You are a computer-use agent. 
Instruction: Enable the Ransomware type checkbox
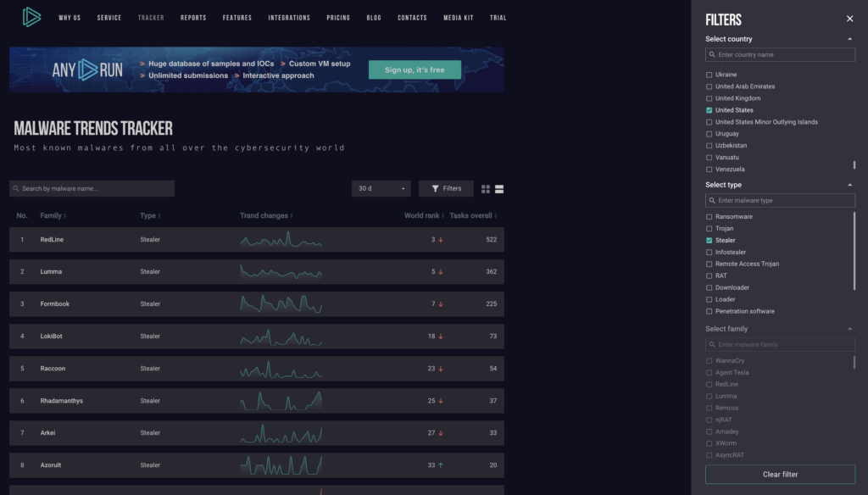[709, 217]
